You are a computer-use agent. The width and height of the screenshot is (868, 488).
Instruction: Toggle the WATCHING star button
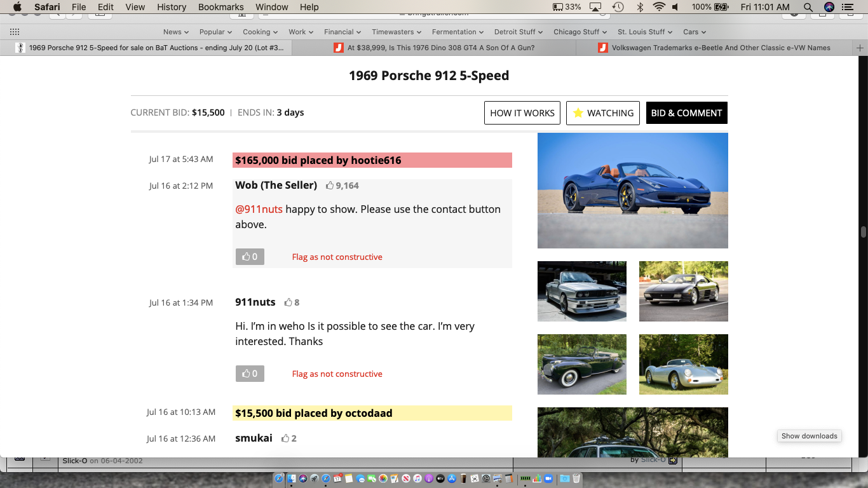pyautogui.click(x=603, y=112)
